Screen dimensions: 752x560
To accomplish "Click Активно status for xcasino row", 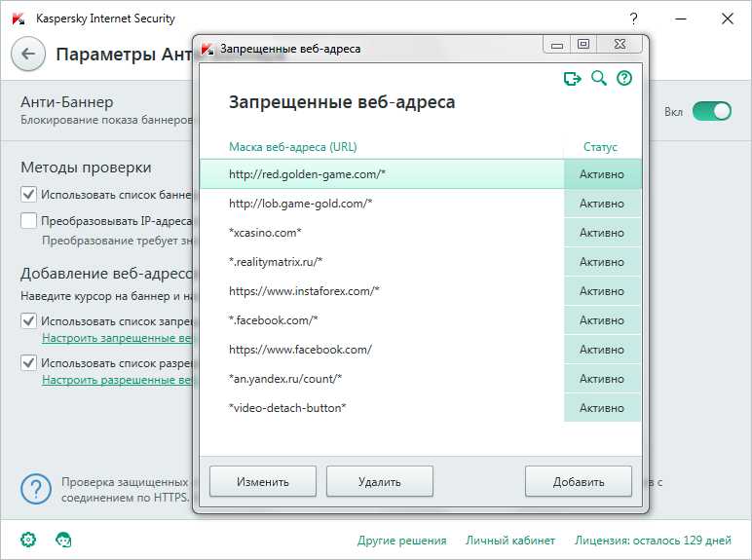I will (602, 233).
